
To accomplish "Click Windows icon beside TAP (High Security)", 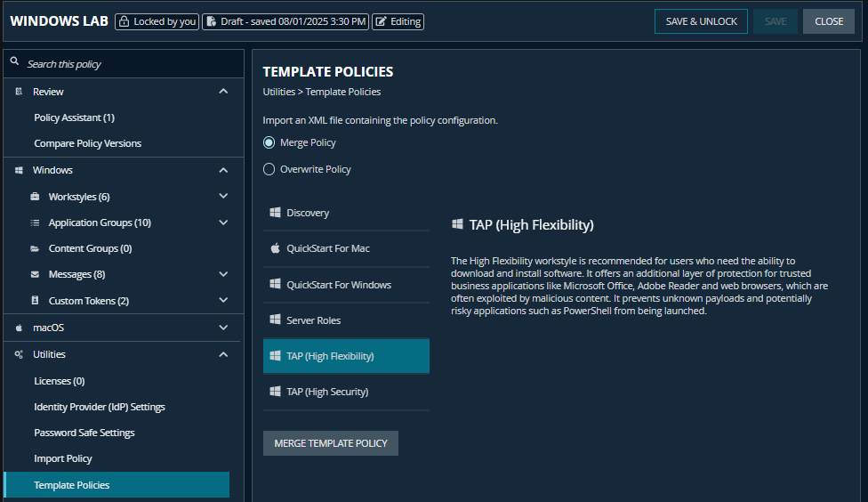I will 275,391.
